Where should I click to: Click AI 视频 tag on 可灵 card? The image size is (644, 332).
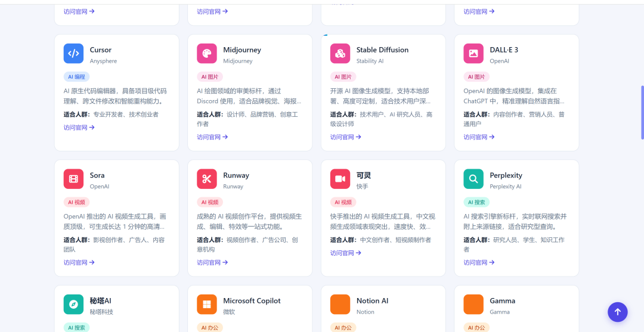point(343,202)
